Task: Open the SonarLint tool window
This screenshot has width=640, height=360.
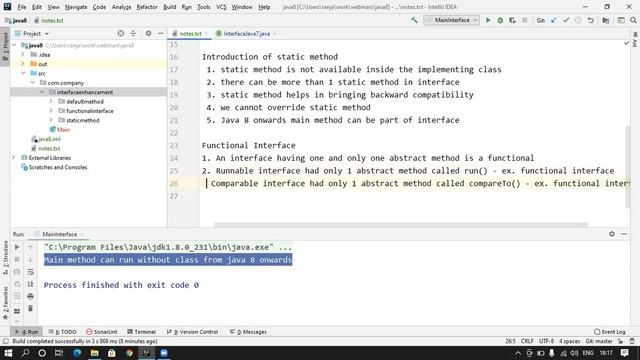Action: (102, 332)
